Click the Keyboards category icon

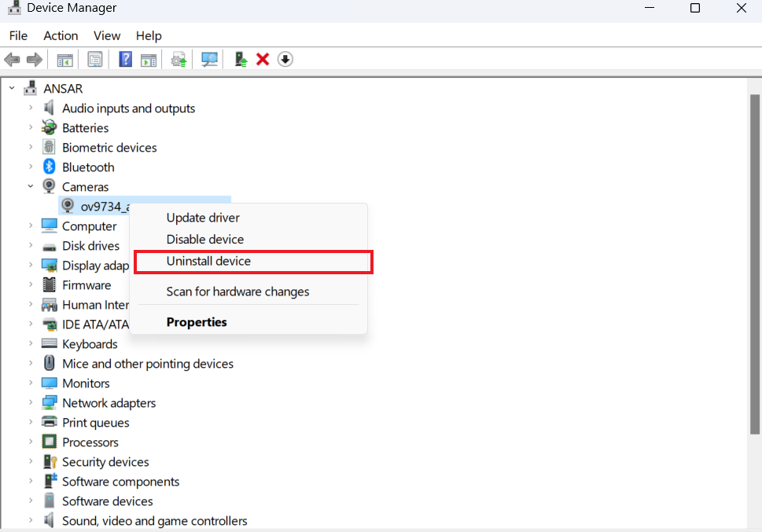(x=49, y=343)
